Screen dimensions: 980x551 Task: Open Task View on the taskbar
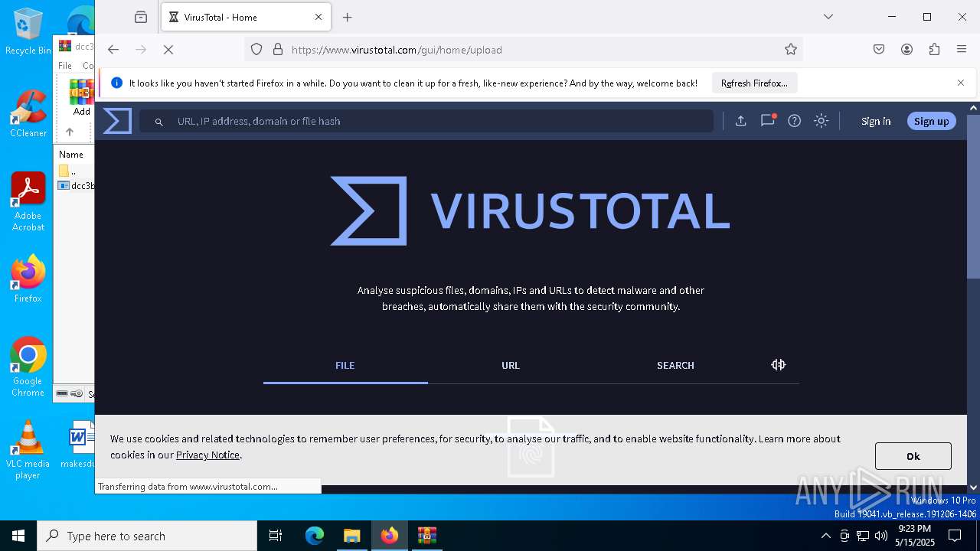276,536
